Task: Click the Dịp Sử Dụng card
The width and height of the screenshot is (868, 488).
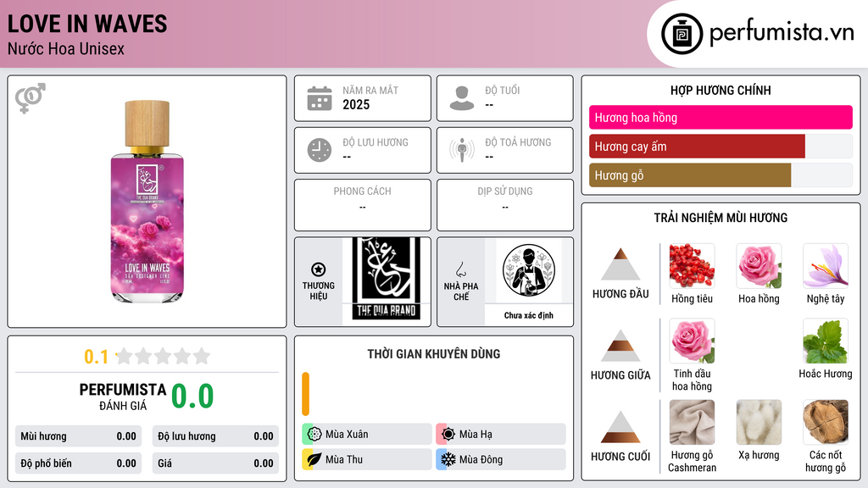Action: pyautogui.click(x=505, y=205)
